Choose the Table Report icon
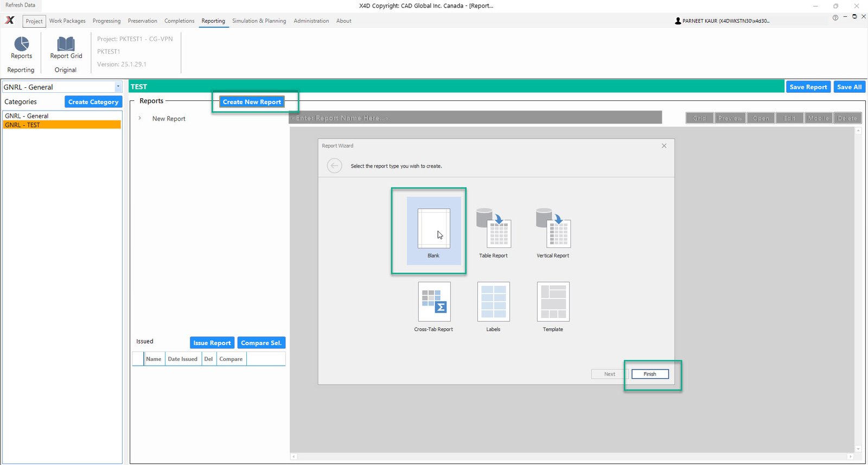Screen dimensions: 868x465 pyautogui.click(x=493, y=227)
